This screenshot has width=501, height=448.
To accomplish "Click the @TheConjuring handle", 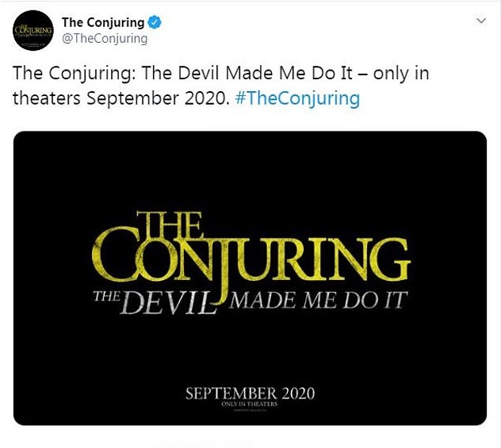I will tap(105, 39).
